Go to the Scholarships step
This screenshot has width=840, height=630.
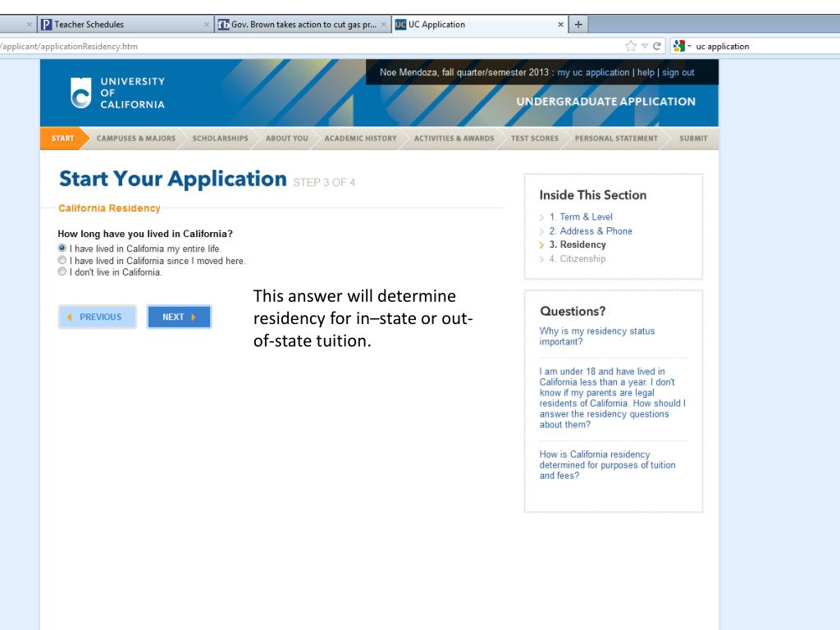coord(220,138)
